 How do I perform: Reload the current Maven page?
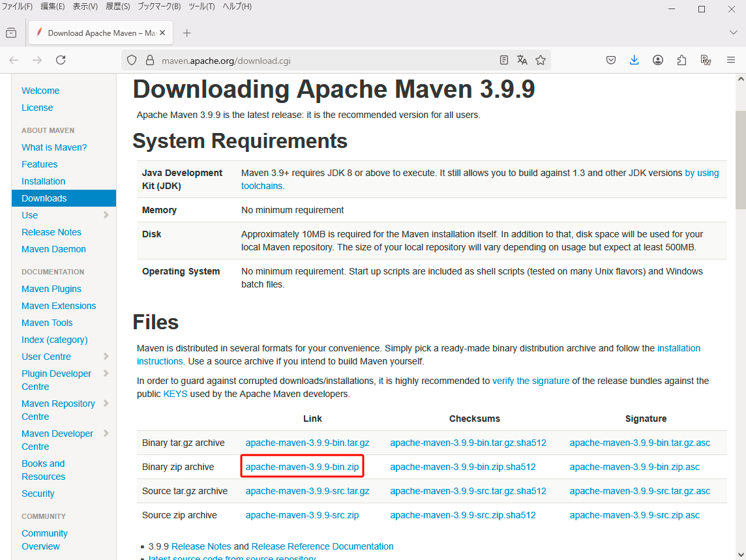pyautogui.click(x=61, y=60)
